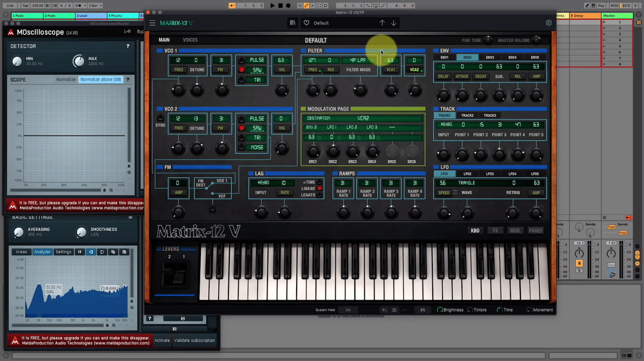Viewport: 644px width, 361px height.
Task: Open Matrix-12 V settings gear
Action: coord(549,23)
